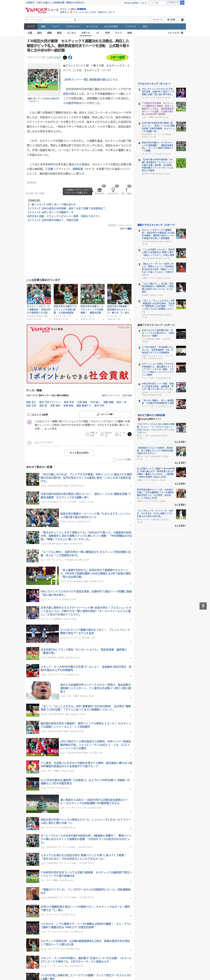Click the back-to-top arrow button

203,606
